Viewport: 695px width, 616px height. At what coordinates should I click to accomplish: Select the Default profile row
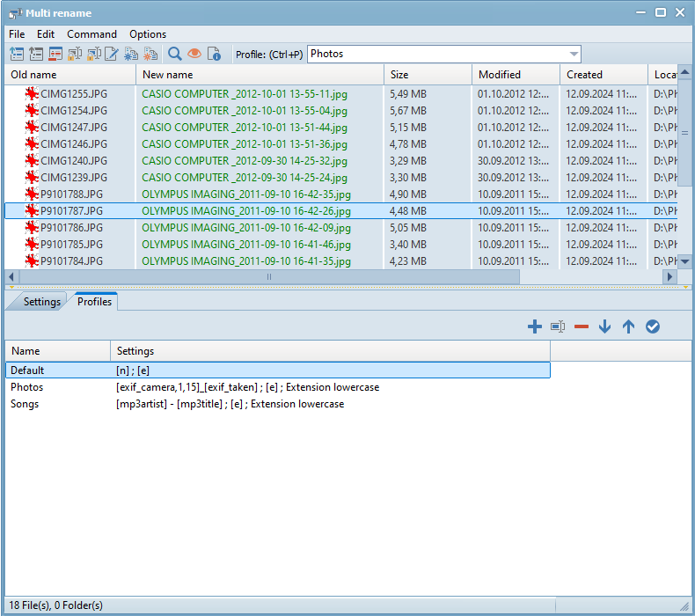coord(277,370)
